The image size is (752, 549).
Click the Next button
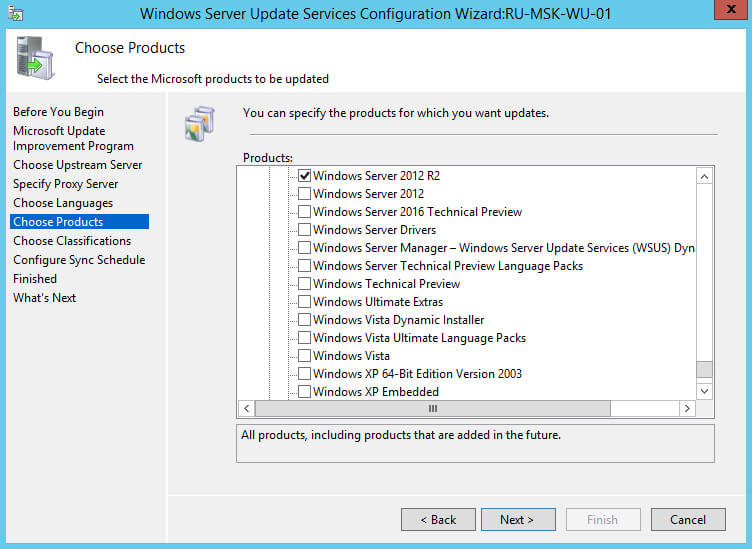pos(518,520)
